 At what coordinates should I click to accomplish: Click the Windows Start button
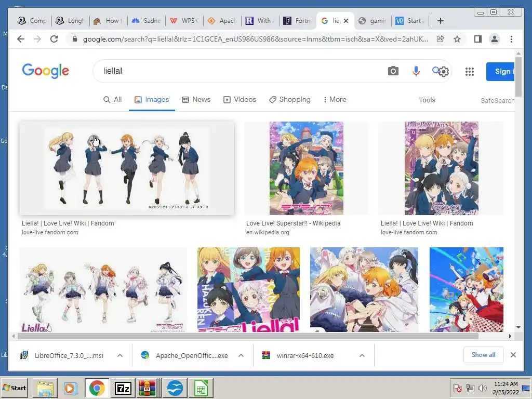tap(14, 388)
